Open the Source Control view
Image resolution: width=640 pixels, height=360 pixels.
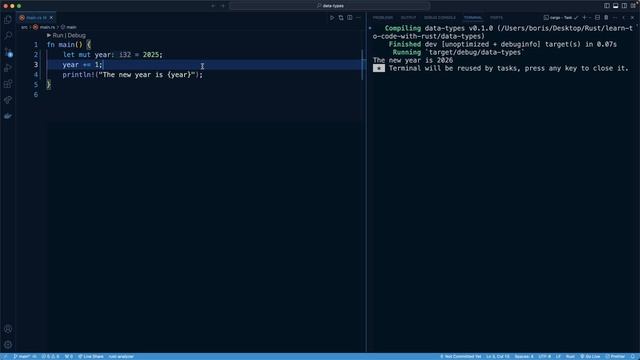tap(8, 52)
